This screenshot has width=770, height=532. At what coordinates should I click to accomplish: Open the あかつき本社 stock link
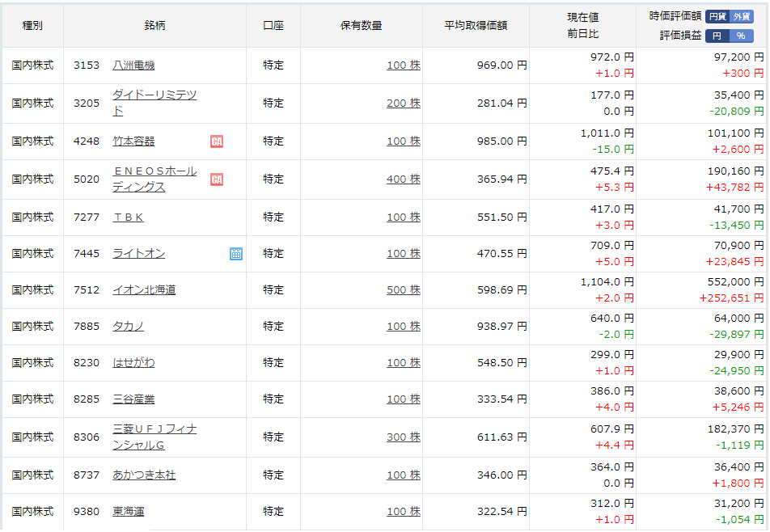pyautogui.click(x=144, y=475)
